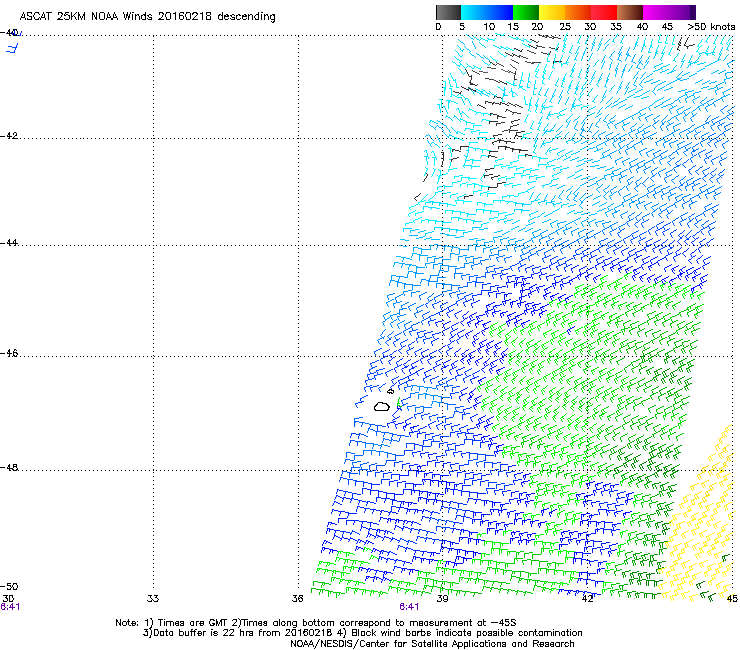The image size is (740, 650).
Task: Click the '>50 knots' legend label
Action: point(711,26)
